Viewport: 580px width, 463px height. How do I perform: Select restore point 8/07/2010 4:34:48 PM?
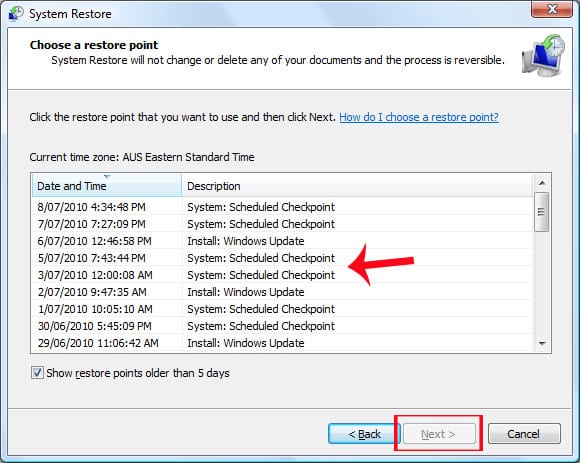point(282,207)
